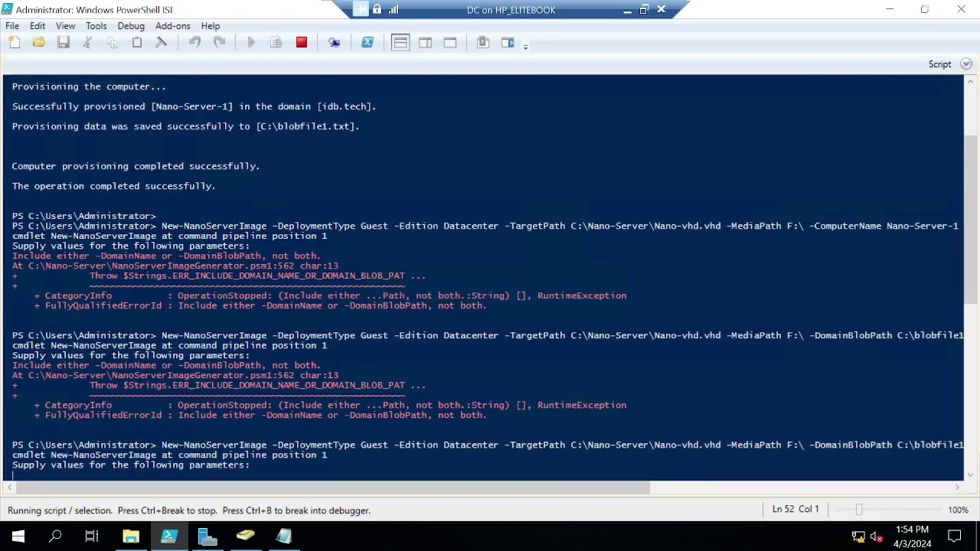Open Task View on the taskbar
980x551 pixels.
point(92,536)
